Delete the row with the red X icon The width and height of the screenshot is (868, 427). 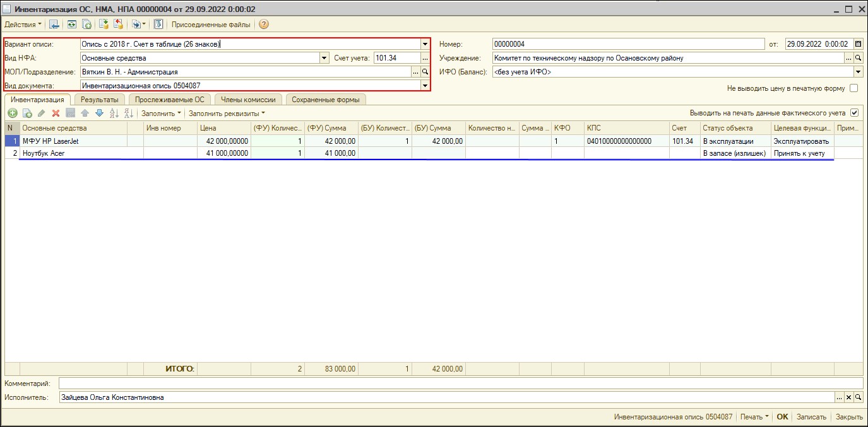coord(56,114)
